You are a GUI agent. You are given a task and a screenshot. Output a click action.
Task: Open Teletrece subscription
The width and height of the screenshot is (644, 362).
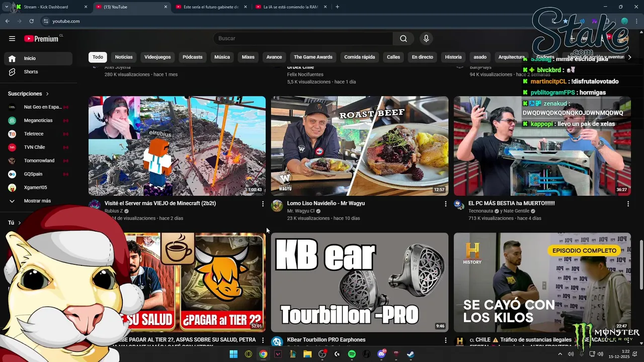coord(38,134)
